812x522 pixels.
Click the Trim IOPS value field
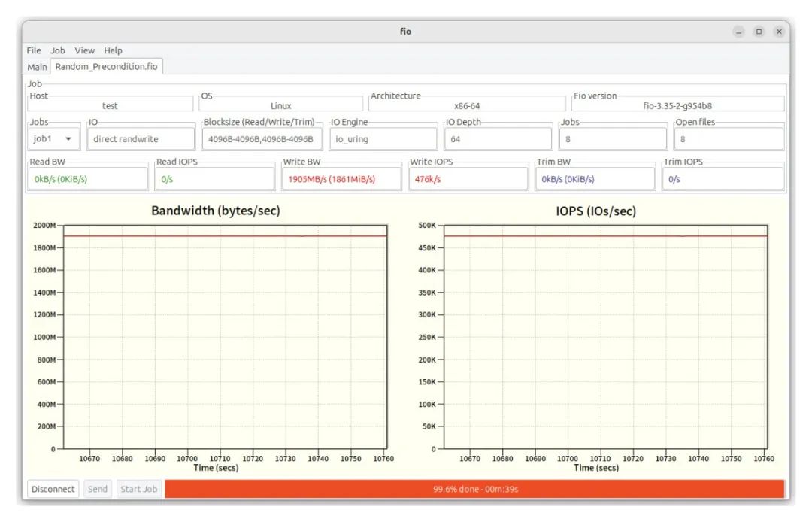click(723, 179)
